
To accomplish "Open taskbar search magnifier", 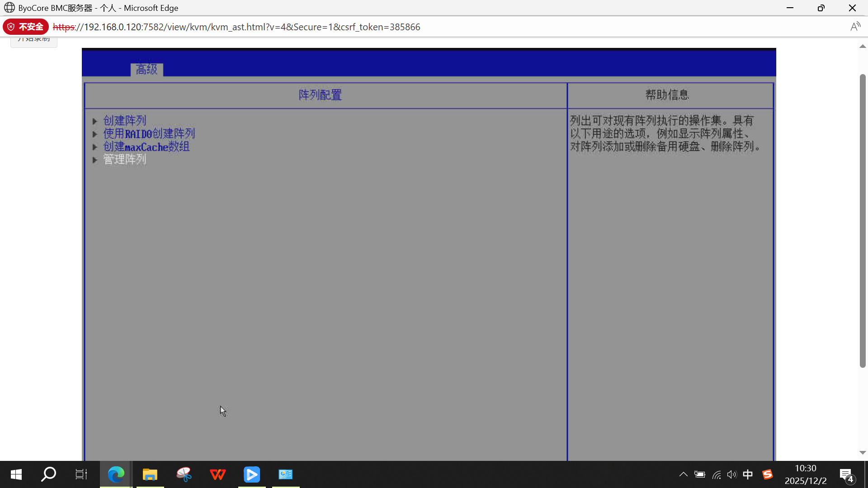I will pos(48,474).
